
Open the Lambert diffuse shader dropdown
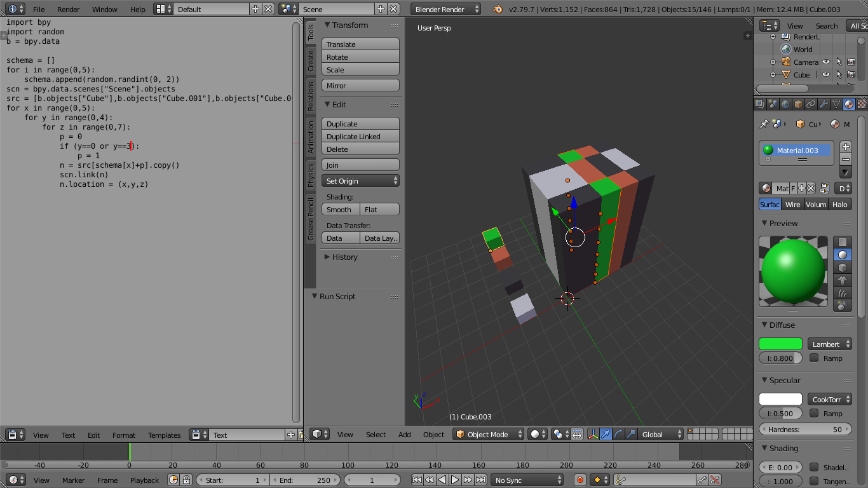830,344
